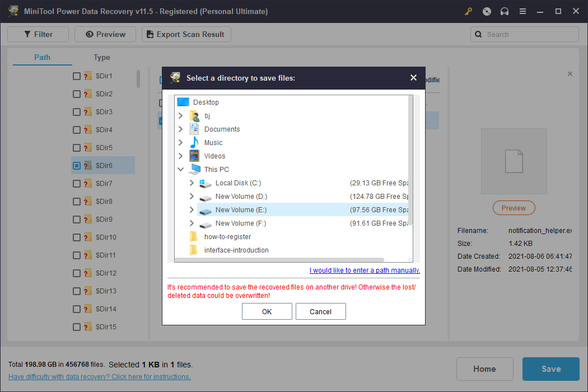Click Export Scan Result button
Screen dimensions: 588x392
pos(186,34)
